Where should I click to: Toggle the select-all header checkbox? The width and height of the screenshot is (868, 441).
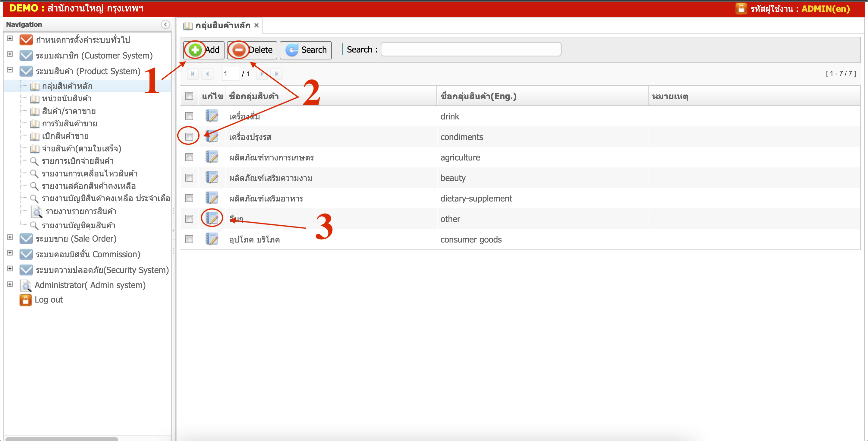(x=189, y=96)
